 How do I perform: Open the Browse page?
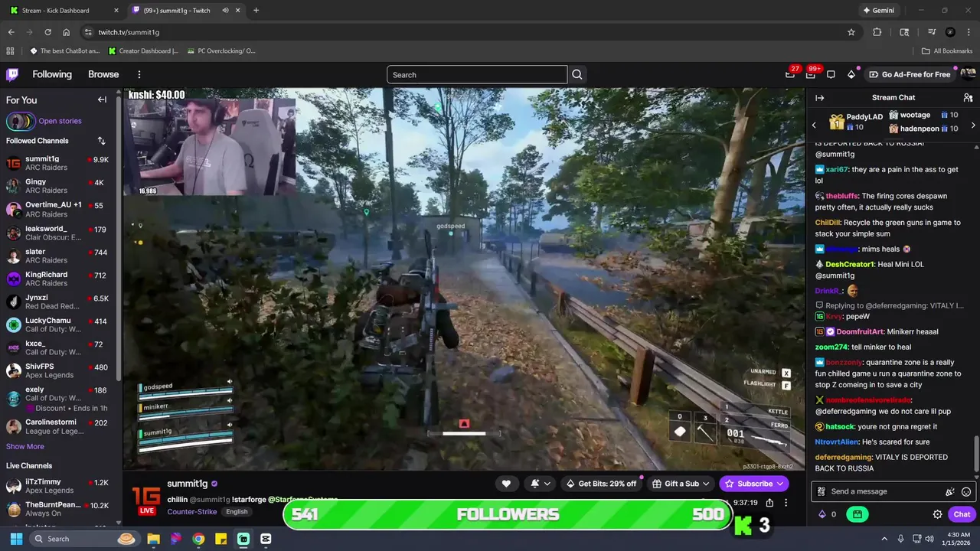(103, 74)
